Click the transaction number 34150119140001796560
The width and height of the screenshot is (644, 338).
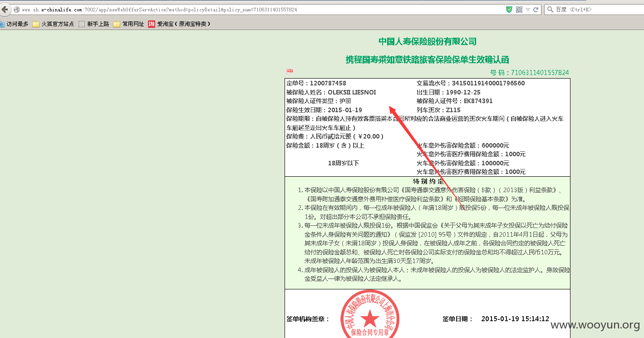click(488, 84)
